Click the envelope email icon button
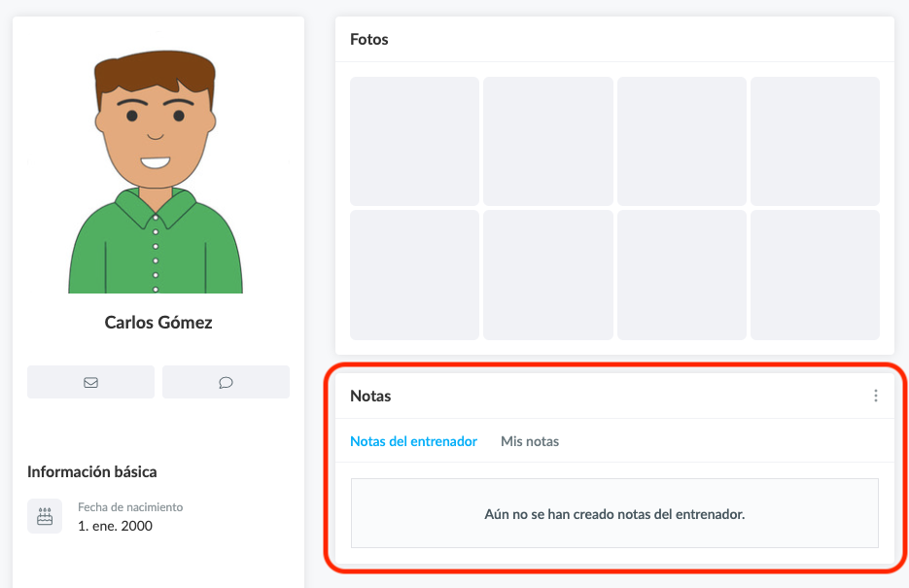 click(90, 382)
